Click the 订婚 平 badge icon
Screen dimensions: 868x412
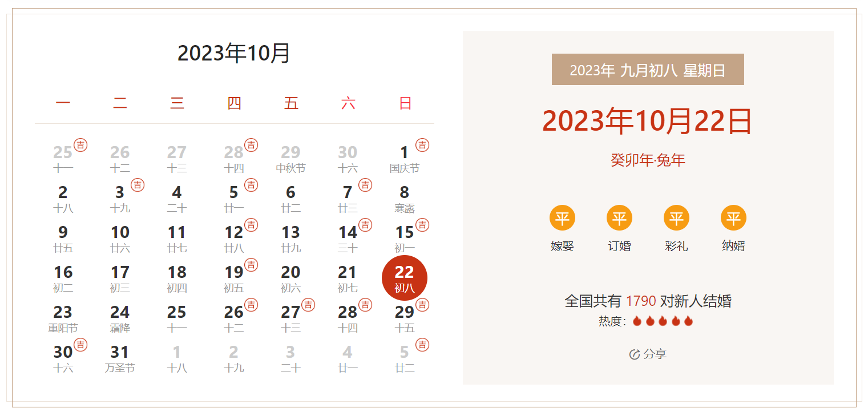click(x=619, y=218)
